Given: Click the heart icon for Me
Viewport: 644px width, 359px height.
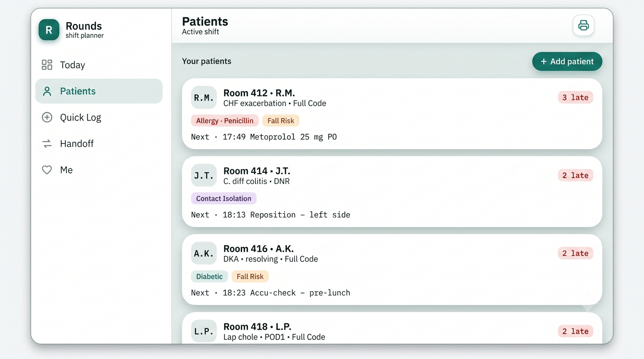Looking at the screenshot, I should click(x=47, y=170).
